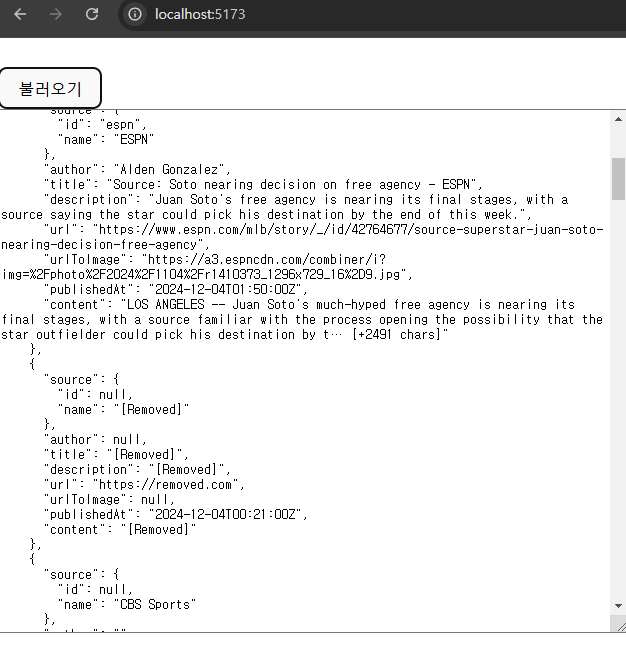Click the title line about Soto free agency
The height and width of the screenshot is (645, 626).
pos(263,184)
